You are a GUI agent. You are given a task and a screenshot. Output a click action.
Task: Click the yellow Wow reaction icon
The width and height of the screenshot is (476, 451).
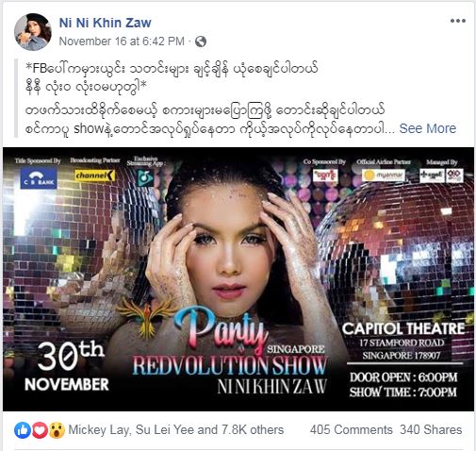pyautogui.click(x=57, y=430)
